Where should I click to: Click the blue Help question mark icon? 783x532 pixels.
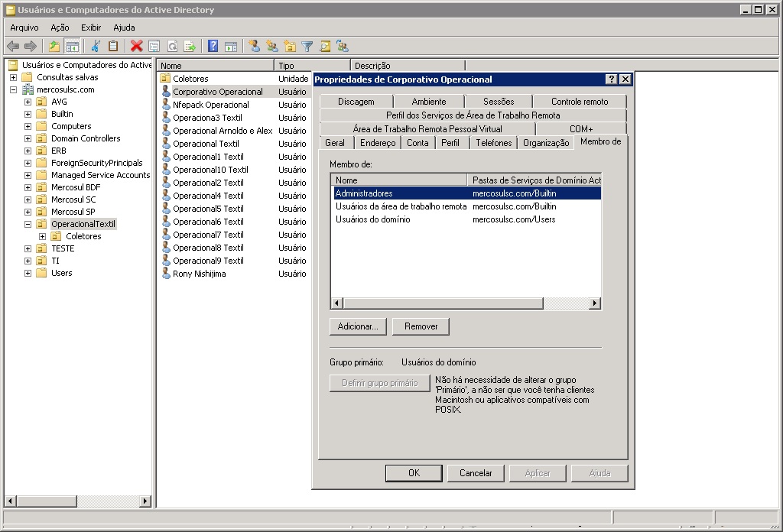[213, 47]
